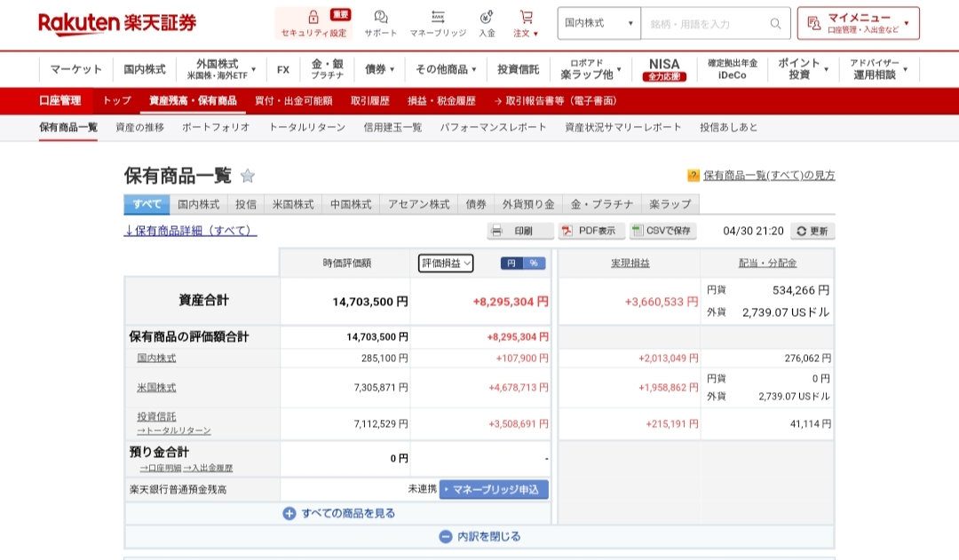Viewport: 959px width, 560px height.
Task: Open 投信あしあと sub-tab
Action: (729, 127)
